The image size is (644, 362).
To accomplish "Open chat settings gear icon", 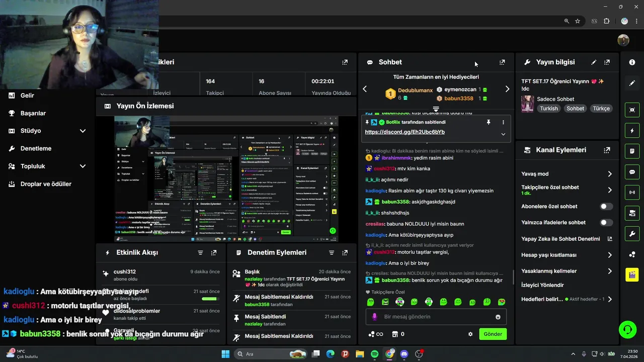I will coord(470,334).
